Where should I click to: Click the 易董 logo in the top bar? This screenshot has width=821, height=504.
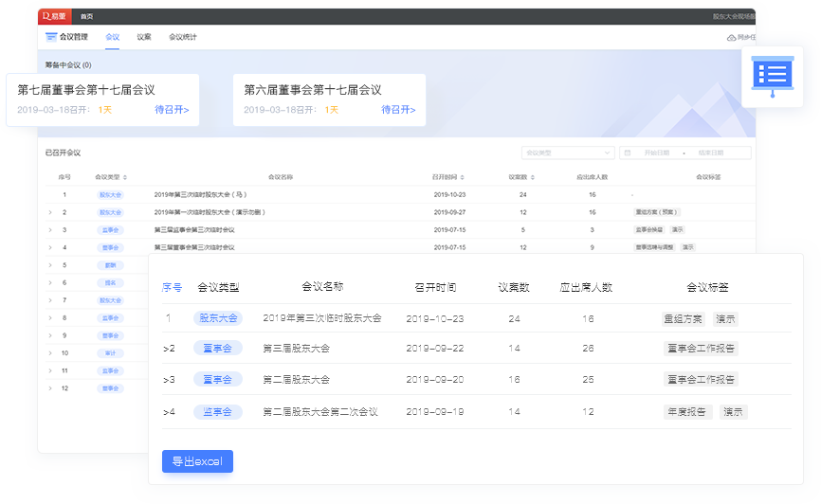54,16
